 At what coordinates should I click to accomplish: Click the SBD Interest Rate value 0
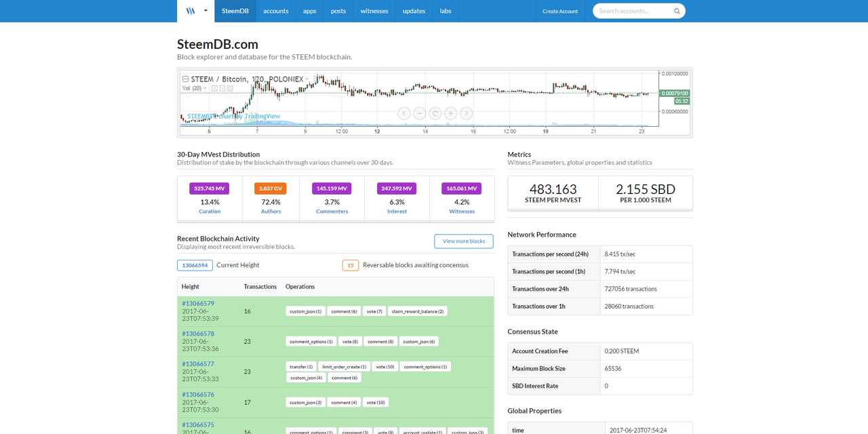click(606, 387)
